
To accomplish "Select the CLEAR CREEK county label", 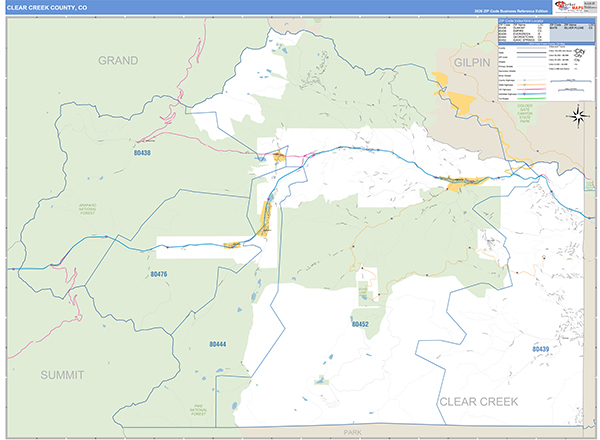I will (478, 402).
